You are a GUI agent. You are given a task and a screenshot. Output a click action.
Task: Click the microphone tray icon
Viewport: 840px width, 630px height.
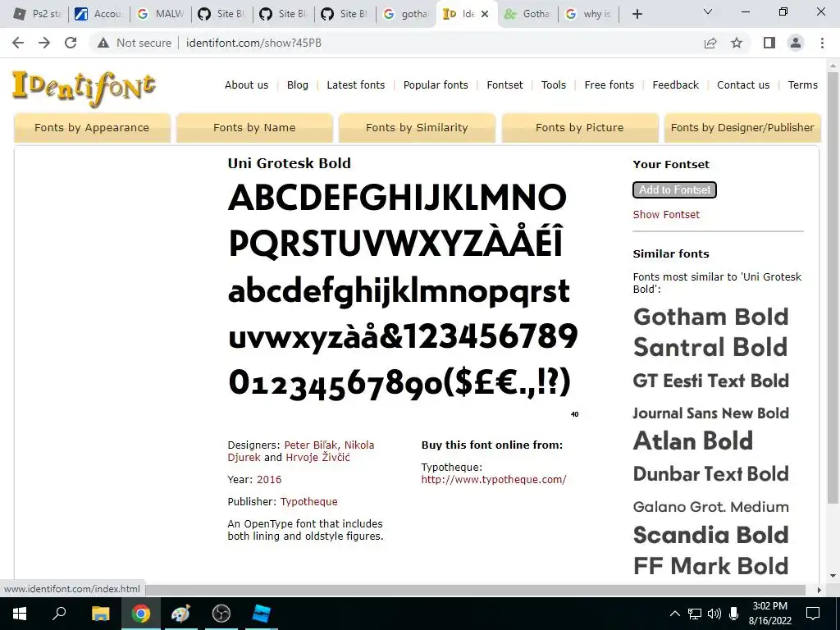click(x=734, y=614)
